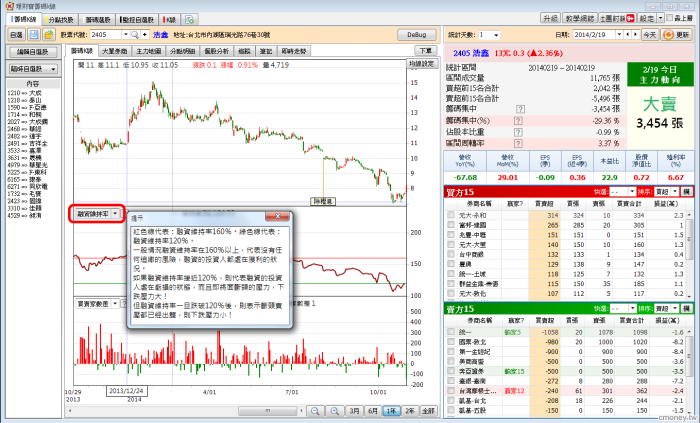Check the 台中商銀 broker row checkbox
This screenshot has height=423, width=700.
(451, 254)
